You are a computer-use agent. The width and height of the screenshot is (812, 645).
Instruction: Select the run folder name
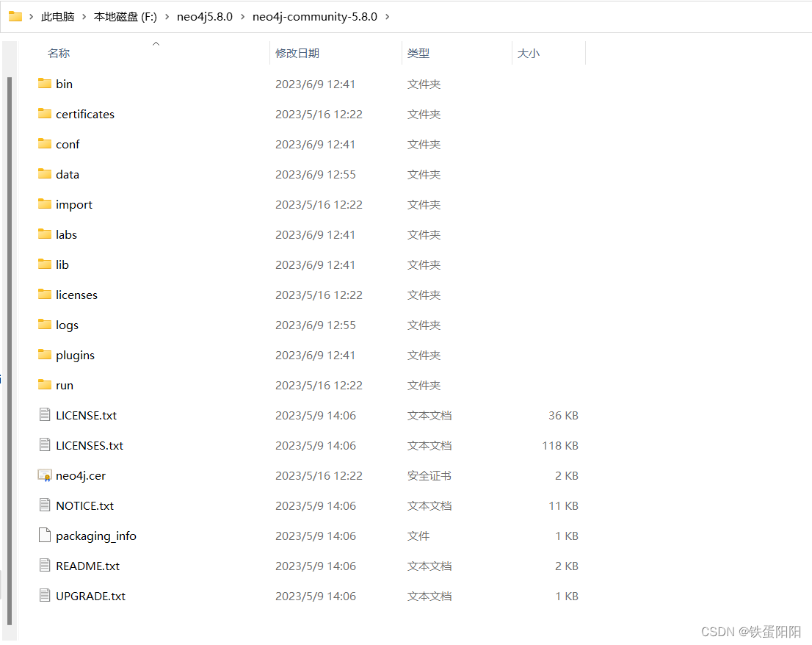pos(65,386)
